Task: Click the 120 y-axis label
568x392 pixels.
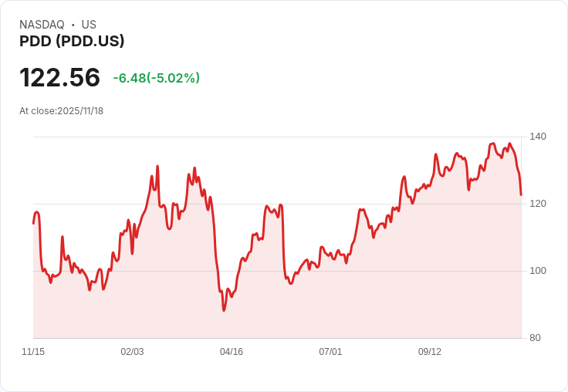Action: [x=538, y=204]
